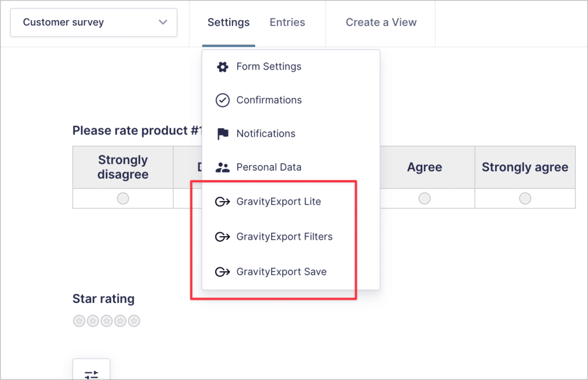Viewport: 588px width, 380px height.
Task: Click the export arrow icon beside GravityExport Lite
Action: 222,202
